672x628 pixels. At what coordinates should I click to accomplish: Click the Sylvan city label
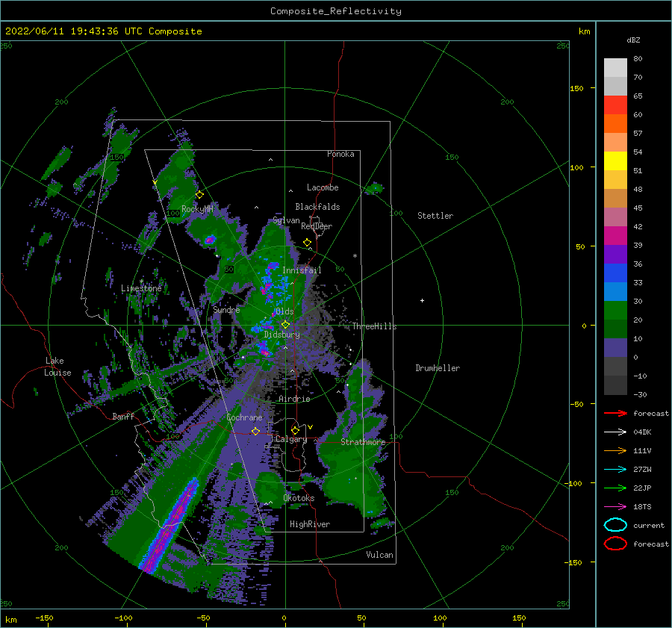click(286, 220)
